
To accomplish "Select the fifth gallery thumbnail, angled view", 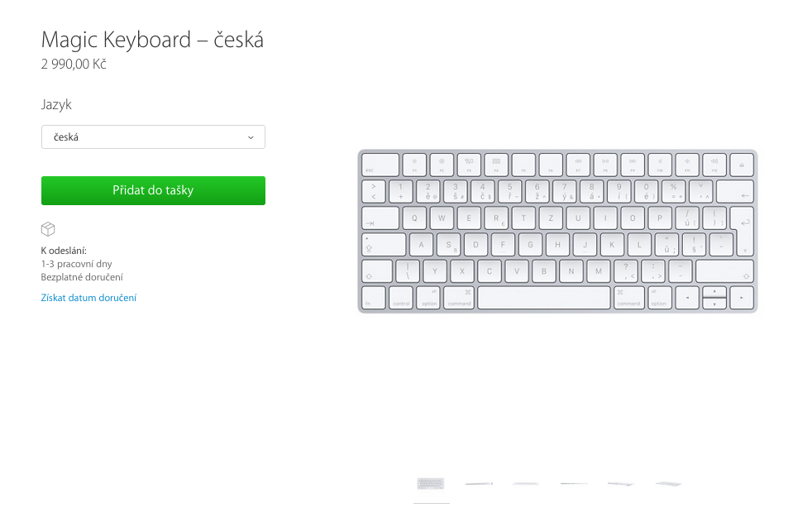I will (x=620, y=484).
